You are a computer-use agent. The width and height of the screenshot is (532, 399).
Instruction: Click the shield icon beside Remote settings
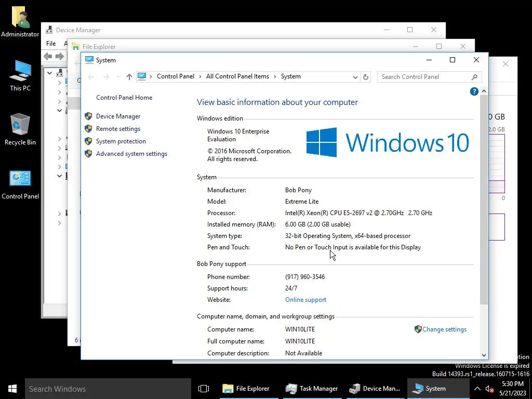[88, 129]
